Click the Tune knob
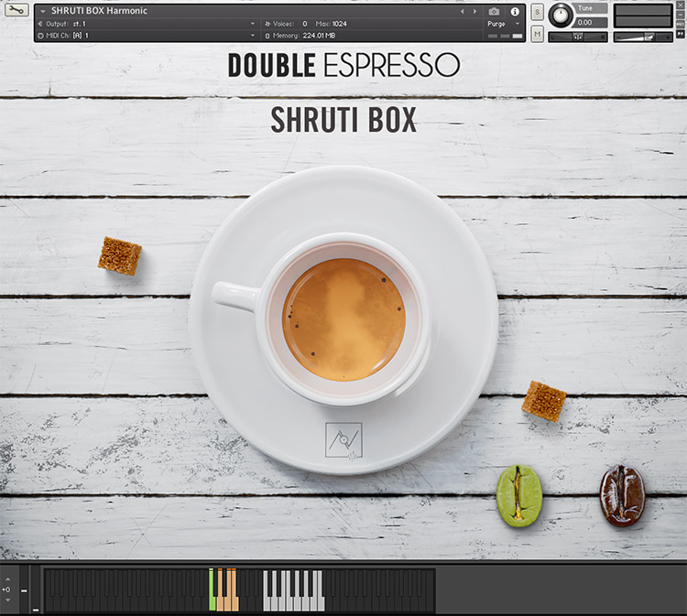Screen dimensions: 687x616 click(561, 16)
